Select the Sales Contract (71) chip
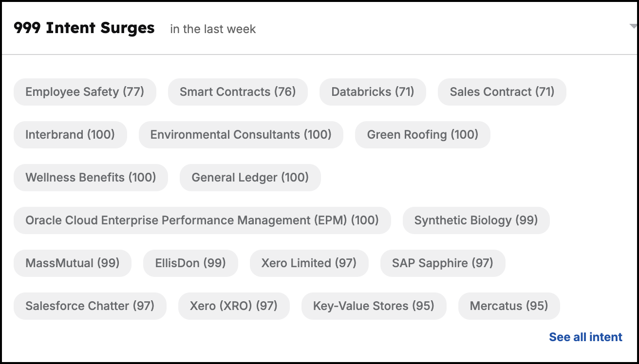Screen dimensions: 639x364 (502, 92)
